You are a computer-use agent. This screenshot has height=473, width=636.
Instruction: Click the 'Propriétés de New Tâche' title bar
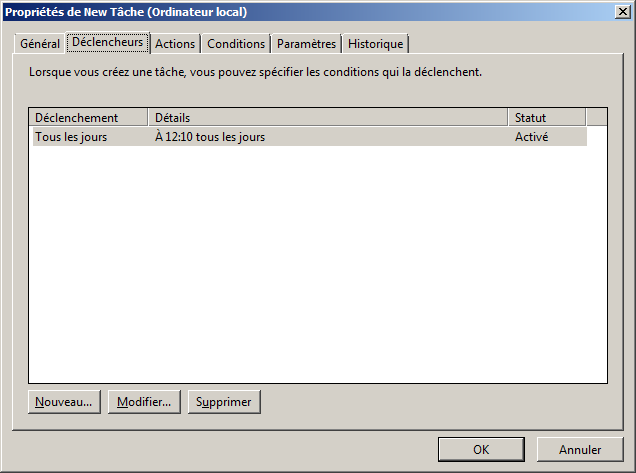[300, 12]
